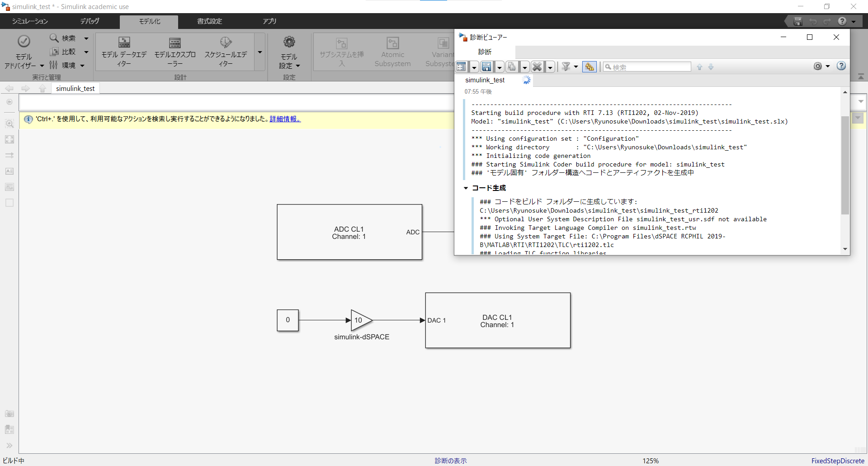Viewport: 868px width, 466px height.
Task: Open the Model Data Editor
Action: coord(123,51)
